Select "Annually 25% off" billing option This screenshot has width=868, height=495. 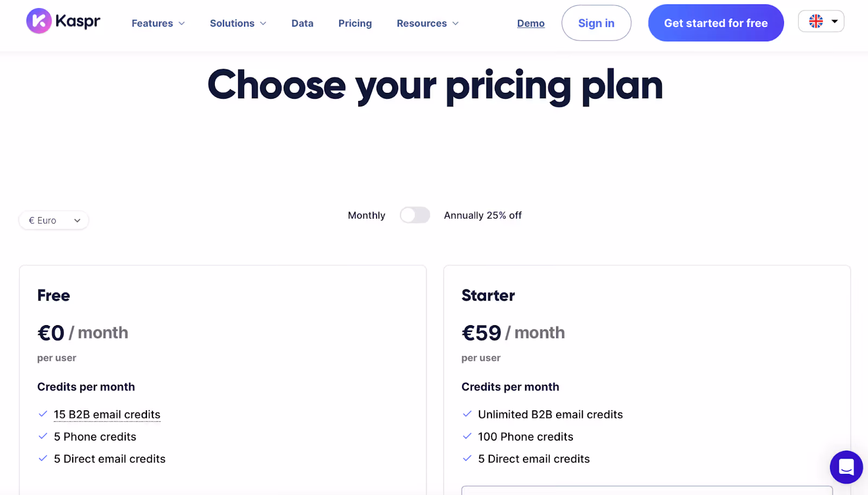click(x=482, y=215)
